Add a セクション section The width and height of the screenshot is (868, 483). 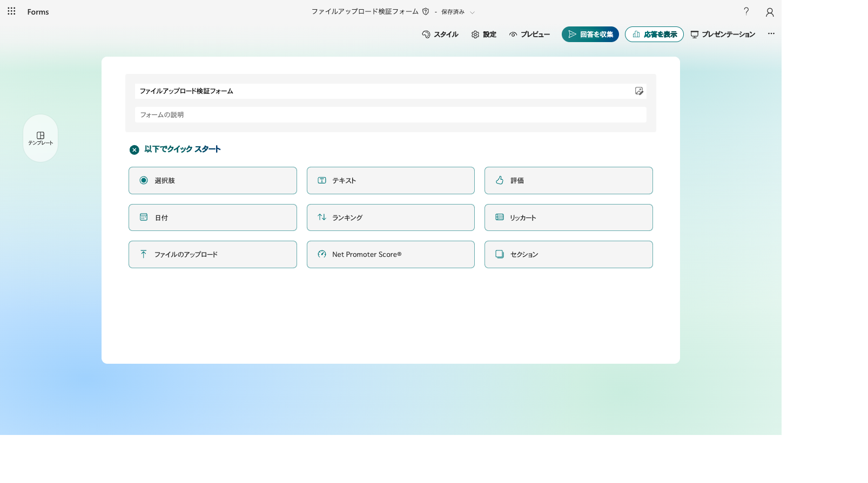click(569, 255)
